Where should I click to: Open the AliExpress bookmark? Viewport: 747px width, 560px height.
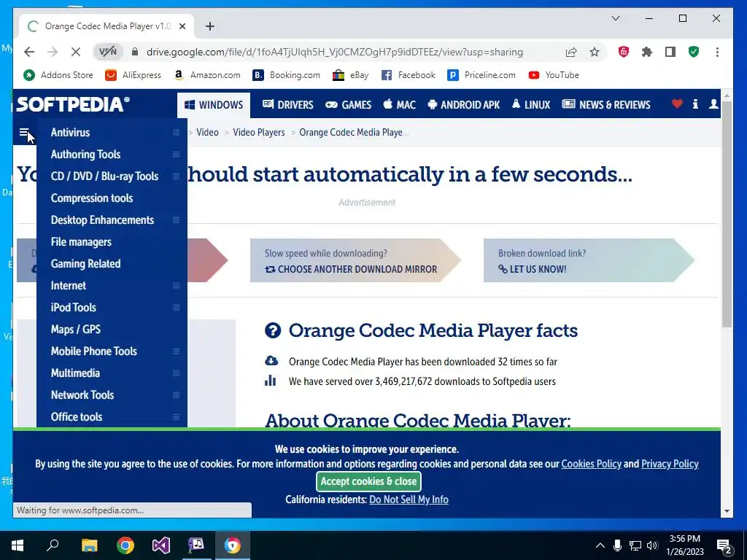[133, 75]
